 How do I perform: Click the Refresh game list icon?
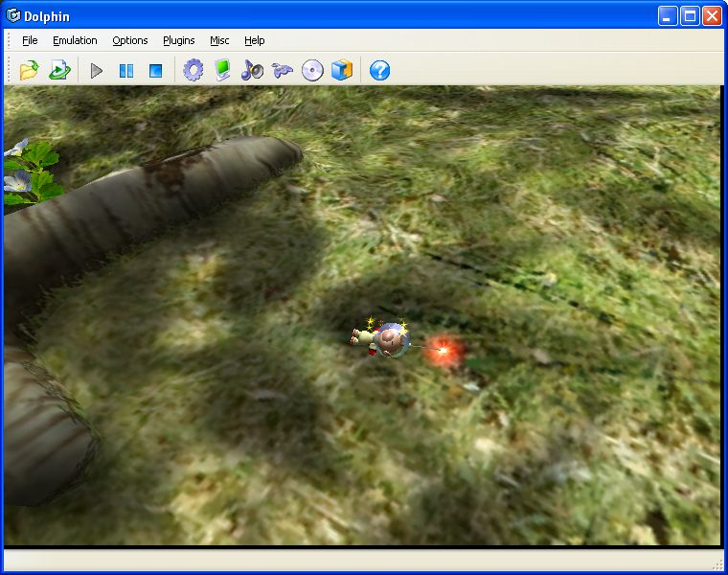click(x=59, y=71)
